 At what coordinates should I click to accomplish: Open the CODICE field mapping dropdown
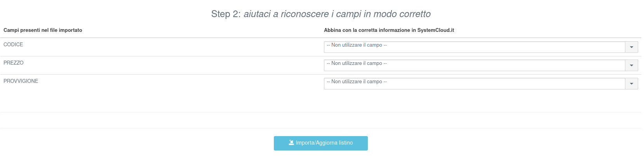474,47
